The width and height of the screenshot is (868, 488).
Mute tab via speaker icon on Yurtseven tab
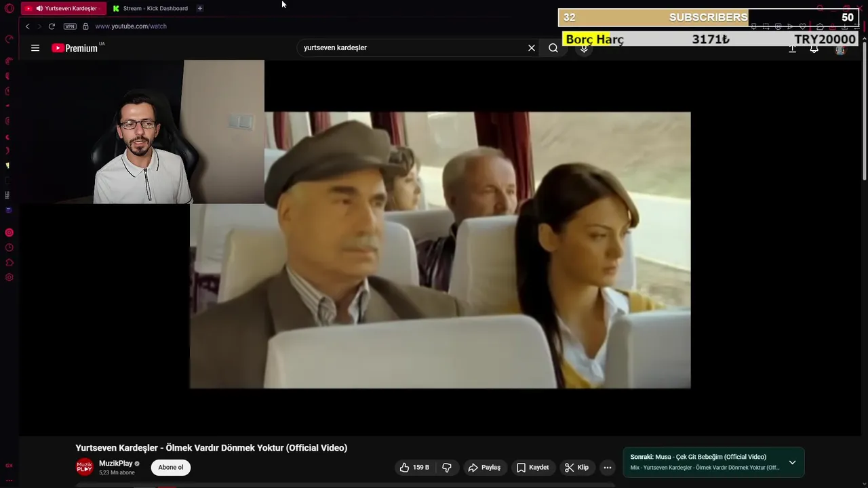39,9
